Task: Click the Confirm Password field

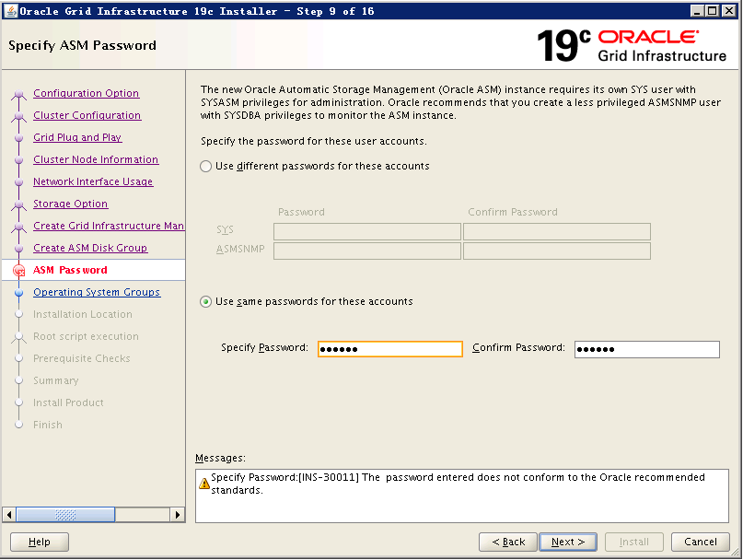Action: click(647, 349)
